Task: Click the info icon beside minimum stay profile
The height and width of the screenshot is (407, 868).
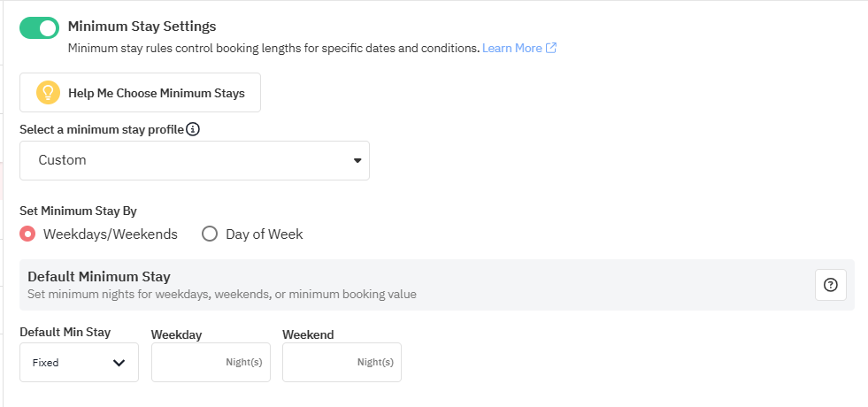Action: click(x=193, y=129)
